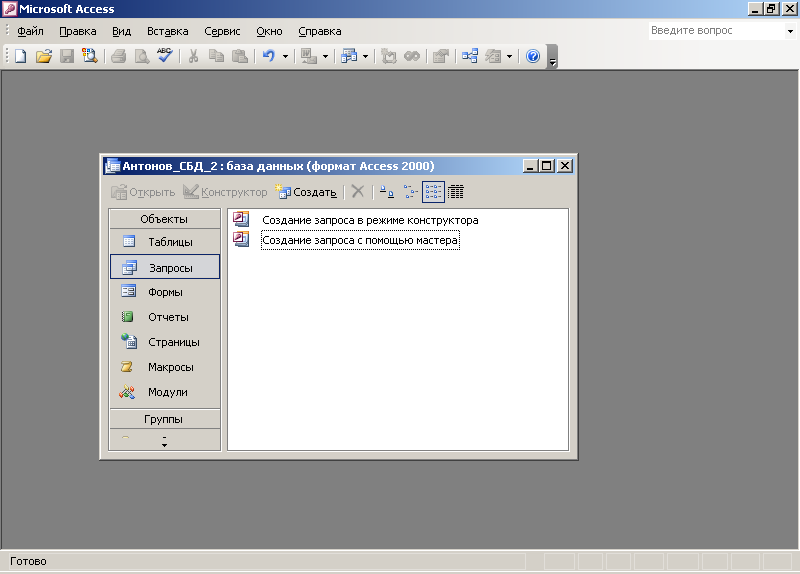The image size is (800, 574).
Task: Click the Объекты header button
Action: (x=164, y=219)
